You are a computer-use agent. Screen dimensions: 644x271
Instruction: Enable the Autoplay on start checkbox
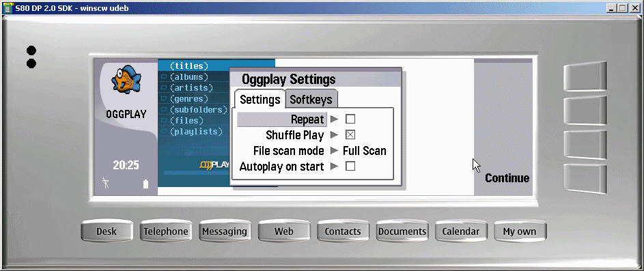pyautogui.click(x=350, y=167)
